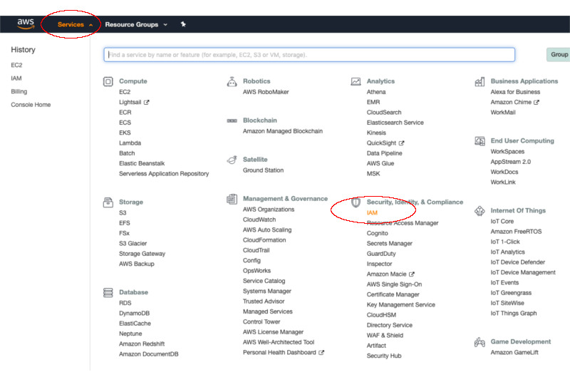The height and width of the screenshot is (392, 570).
Task: Click the Security shield category icon
Action: point(356,202)
